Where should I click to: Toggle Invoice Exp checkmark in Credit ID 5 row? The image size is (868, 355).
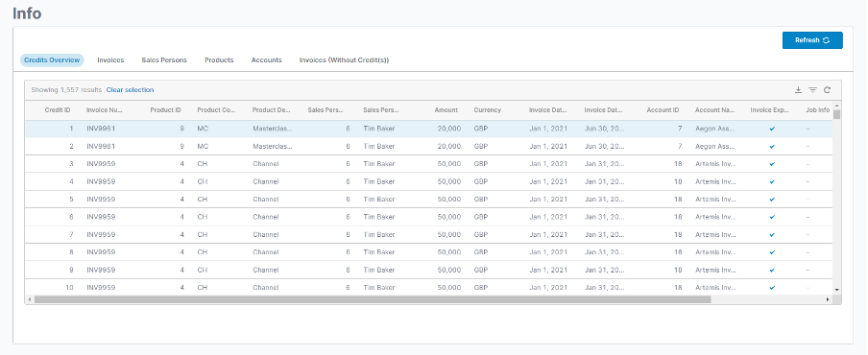click(772, 199)
